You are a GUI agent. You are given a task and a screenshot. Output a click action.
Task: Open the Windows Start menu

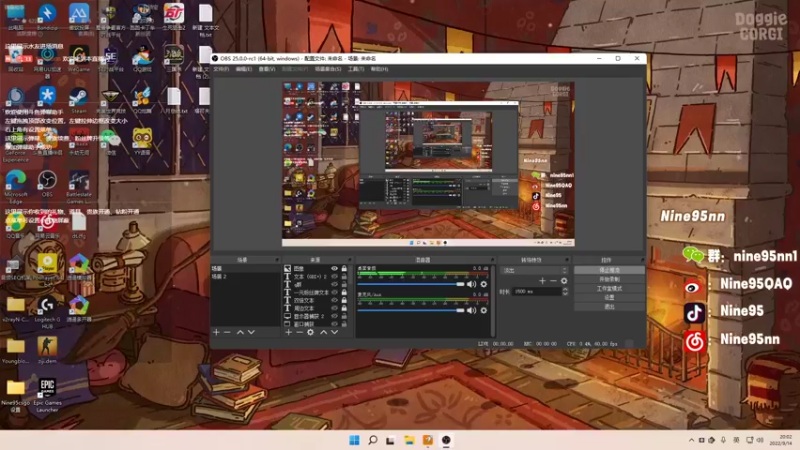click(354, 440)
